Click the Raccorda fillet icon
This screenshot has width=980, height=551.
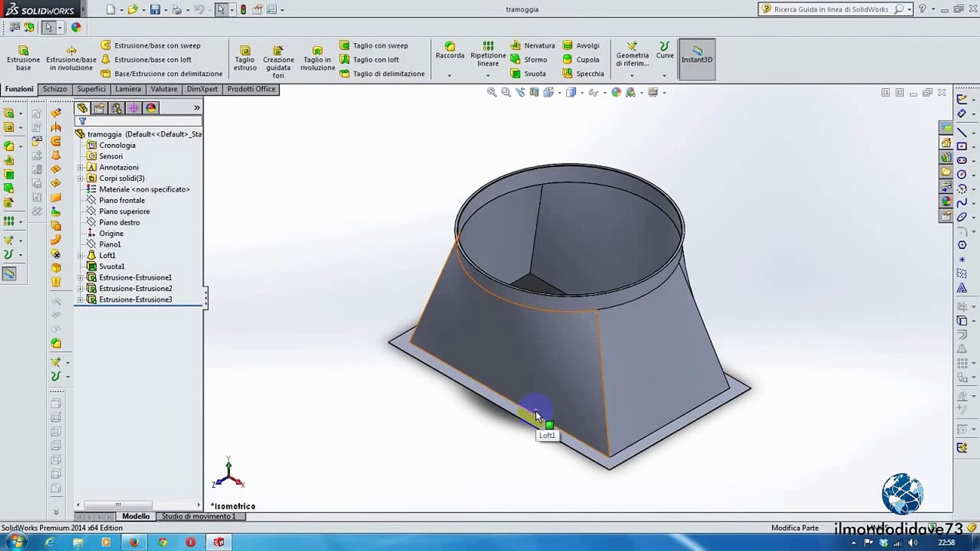pyautogui.click(x=450, y=46)
